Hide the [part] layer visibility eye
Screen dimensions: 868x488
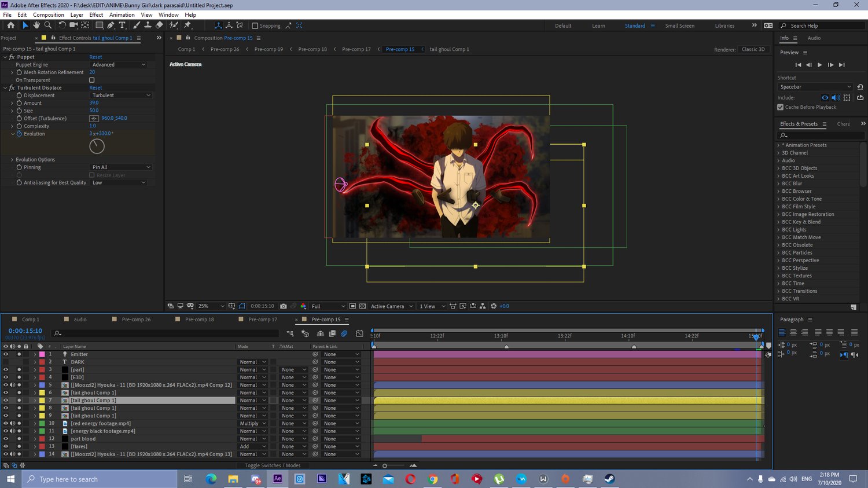[6, 369]
